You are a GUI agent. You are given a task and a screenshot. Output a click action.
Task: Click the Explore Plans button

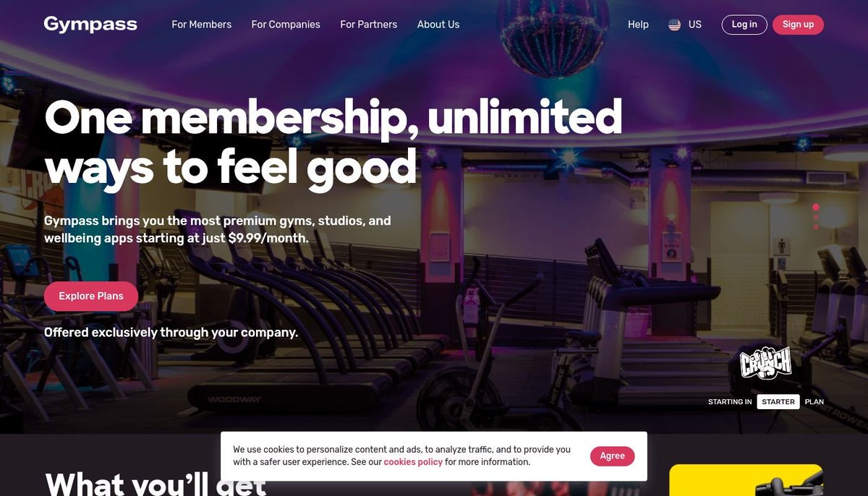(x=91, y=296)
